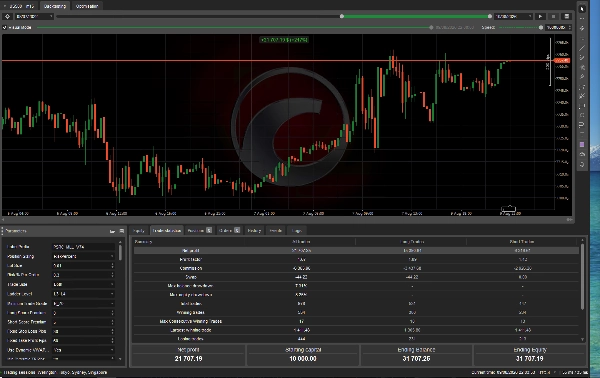The height and width of the screenshot is (378, 600).
Task: Open the Trade Statistics tab
Action: pos(166,230)
